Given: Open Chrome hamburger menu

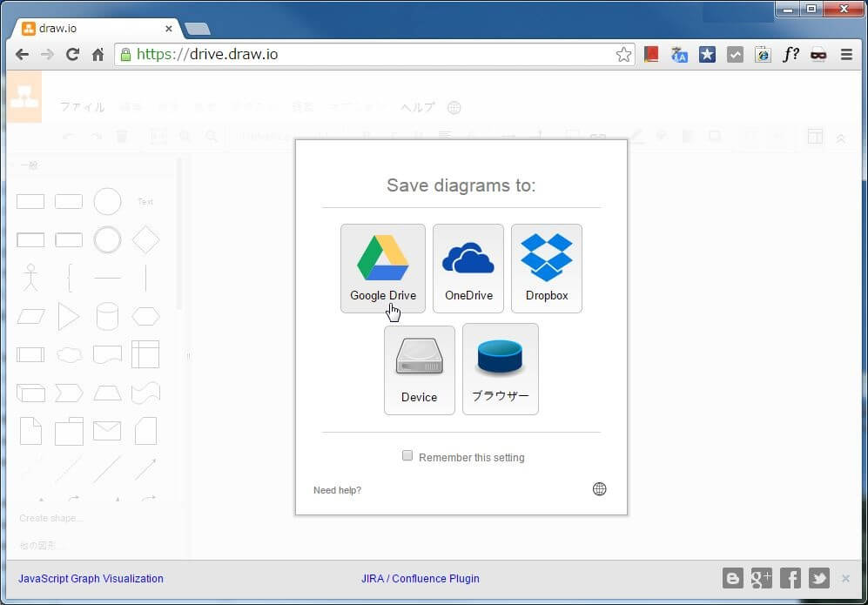Looking at the screenshot, I should pyautogui.click(x=846, y=54).
